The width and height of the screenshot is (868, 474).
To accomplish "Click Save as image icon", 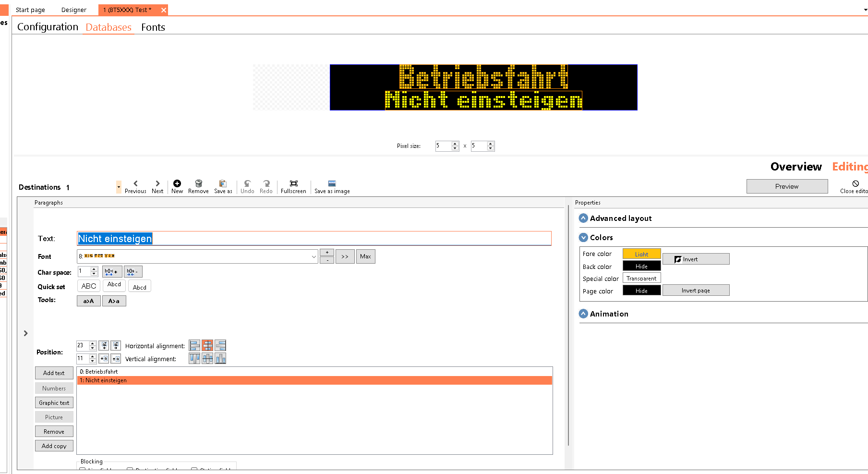I will tap(332, 187).
